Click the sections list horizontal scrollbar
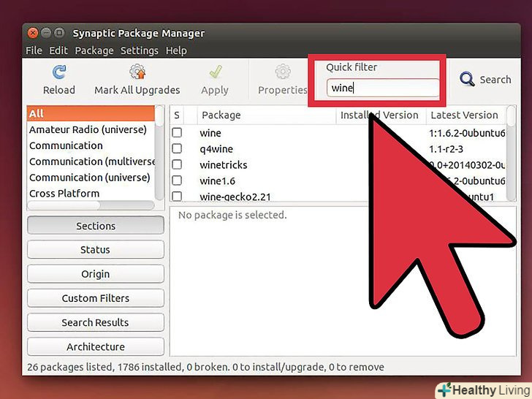 (91, 205)
